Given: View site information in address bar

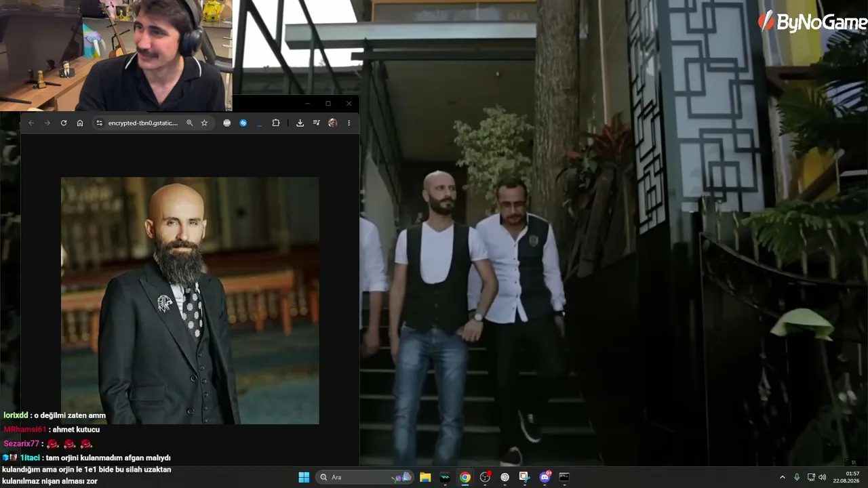Looking at the screenshot, I should point(99,123).
